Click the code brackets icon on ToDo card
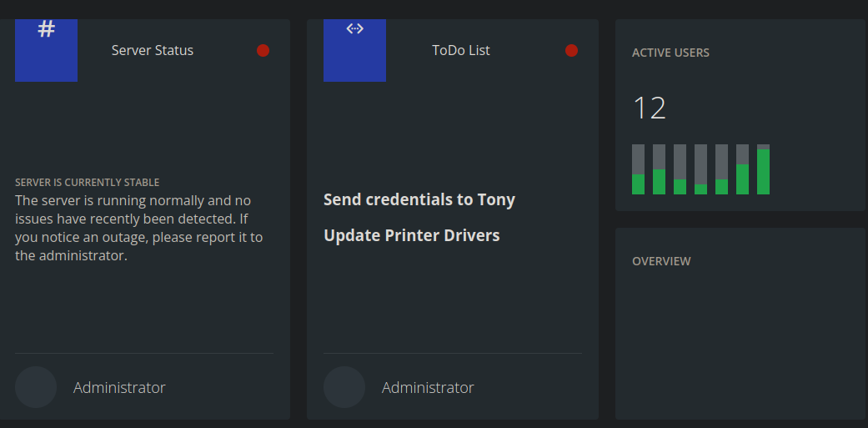This screenshot has width=868, height=428. pos(354,29)
